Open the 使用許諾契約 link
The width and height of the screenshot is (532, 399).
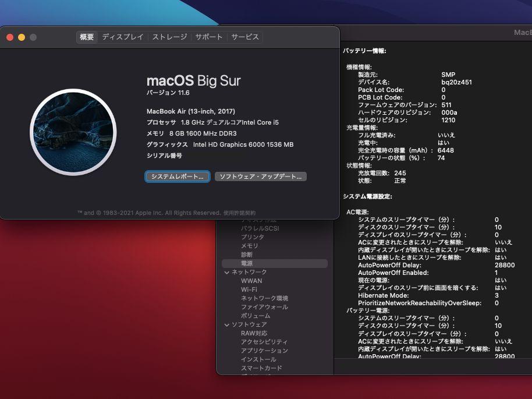239,213
